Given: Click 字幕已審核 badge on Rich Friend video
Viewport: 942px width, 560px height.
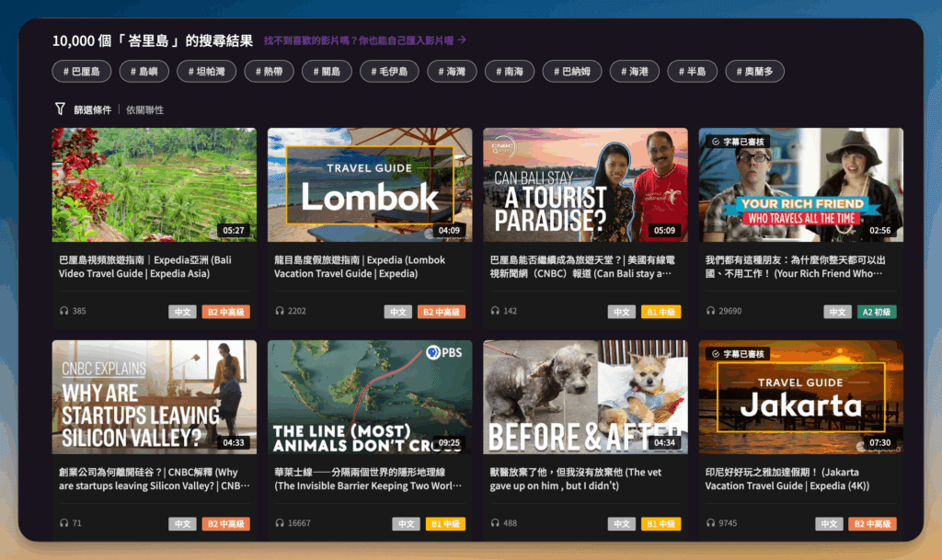Looking at the screenshot, I should [735, 142].
